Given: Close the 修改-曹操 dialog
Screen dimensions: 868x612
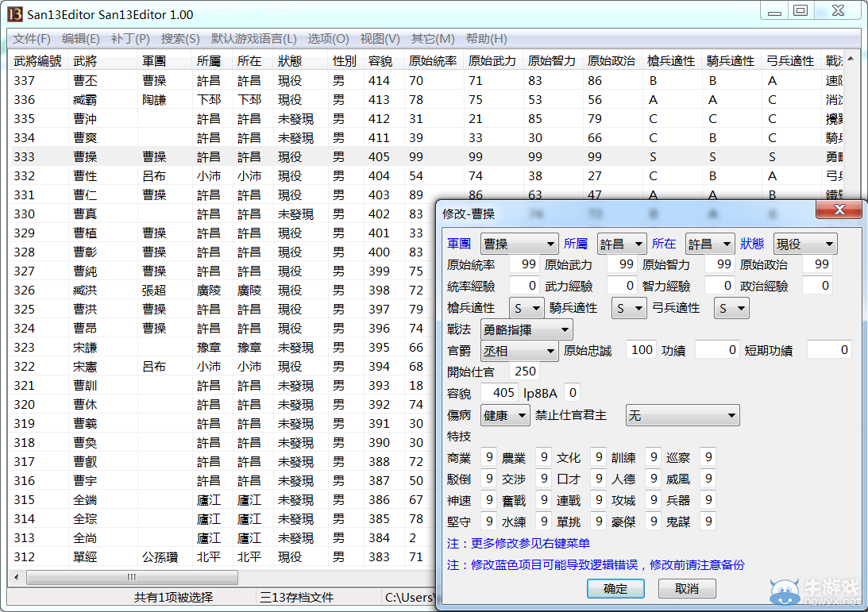Looking at the screenshot, I should pos(839,210).
